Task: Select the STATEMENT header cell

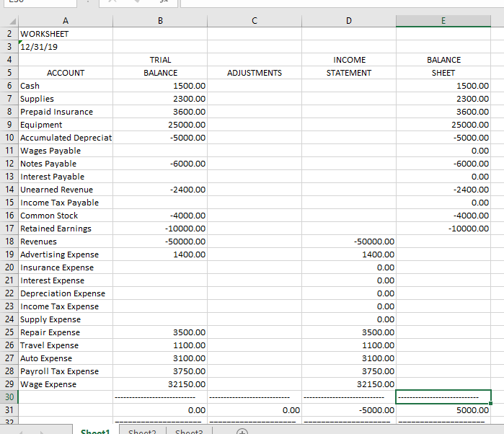Action: tap(349, 73)
